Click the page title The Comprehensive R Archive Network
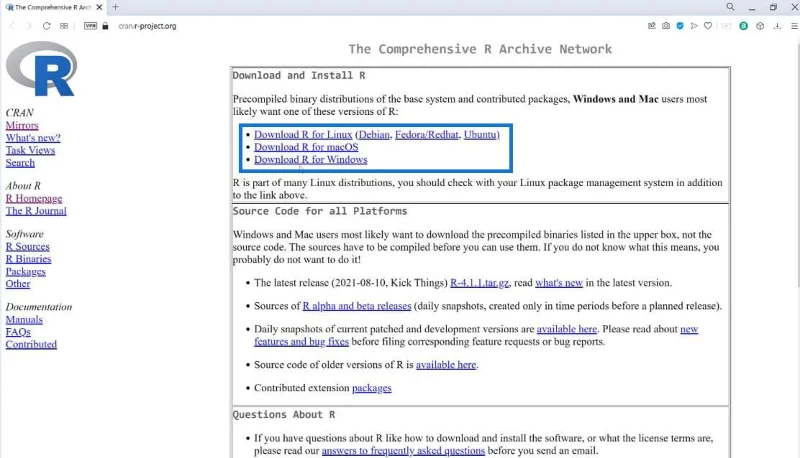Viewport: 800px width, 458px height. pyautogui.click(x=480, y=49)
